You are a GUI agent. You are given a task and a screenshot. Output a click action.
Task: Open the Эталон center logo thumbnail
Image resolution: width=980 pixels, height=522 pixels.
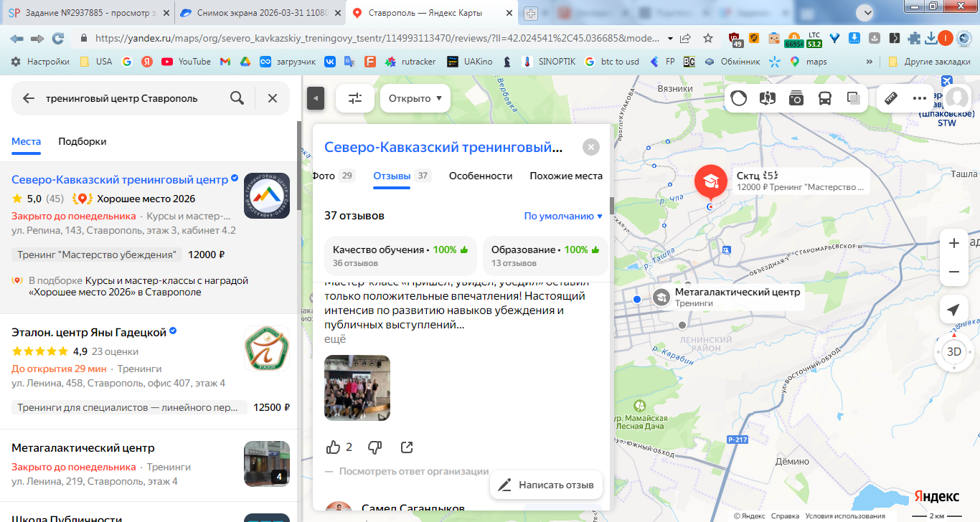(x=267, y=348)
